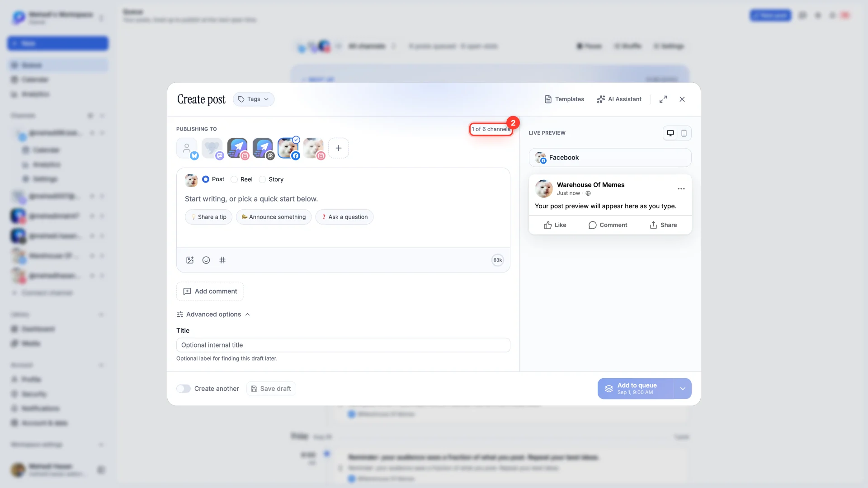Image resolution: width=868 pixels, height=488 pixels.
Task: Open the preview post's three-dot menu
Action: tap(681, 189)
